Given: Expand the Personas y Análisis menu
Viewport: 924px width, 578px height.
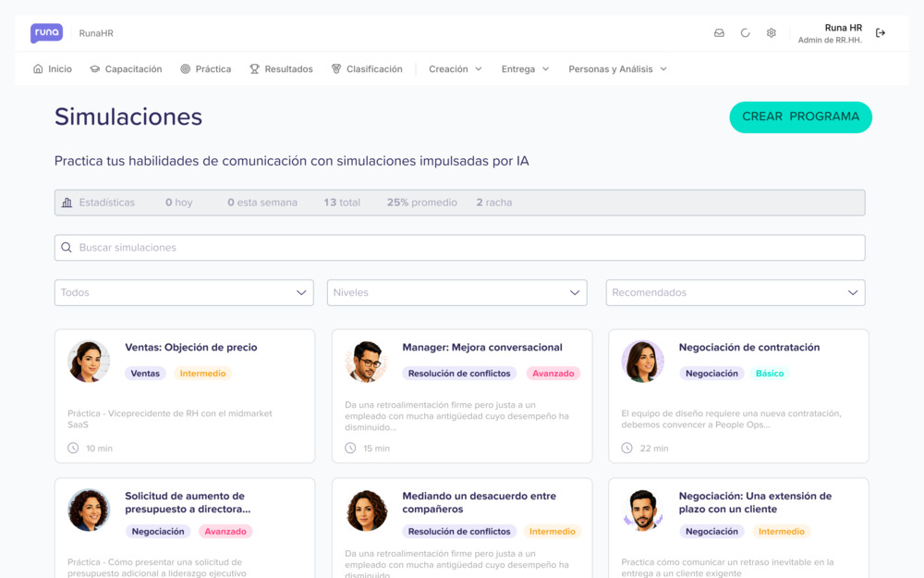Looking at the screenshot, I should (x=617, y=69).
